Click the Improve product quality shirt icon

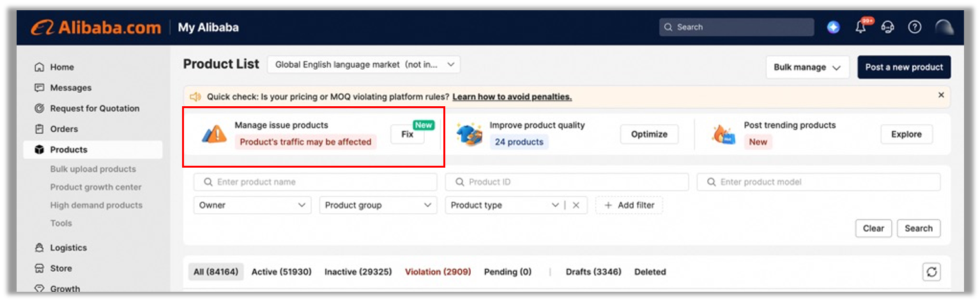point(469,134)
